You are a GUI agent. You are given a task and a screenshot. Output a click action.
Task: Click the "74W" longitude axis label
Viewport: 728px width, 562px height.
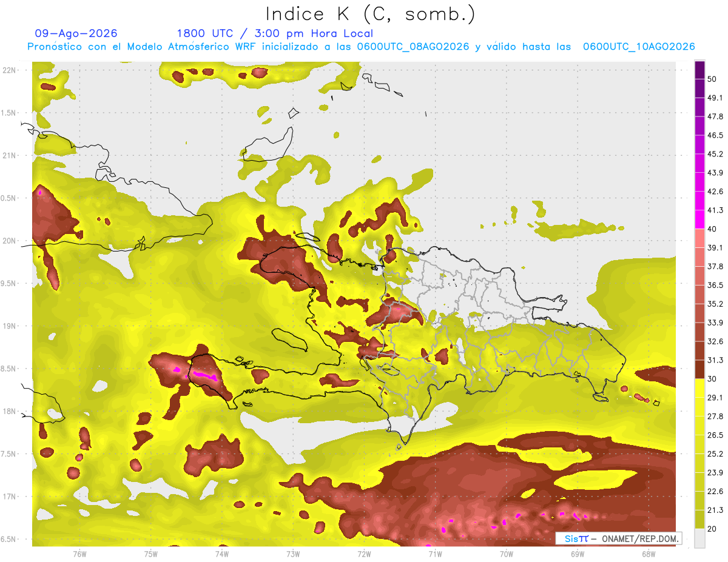222,554
